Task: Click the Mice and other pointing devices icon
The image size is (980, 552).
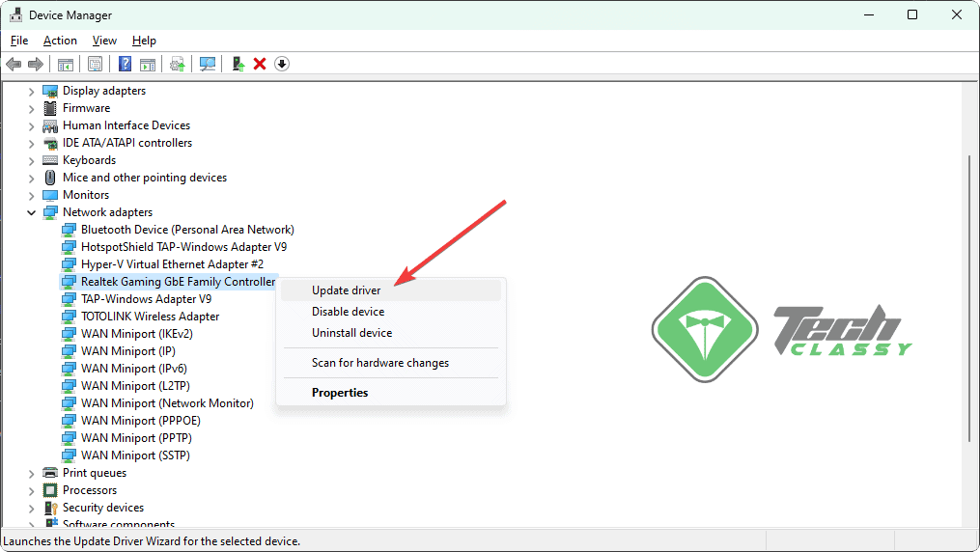Action: click(50, 178)
